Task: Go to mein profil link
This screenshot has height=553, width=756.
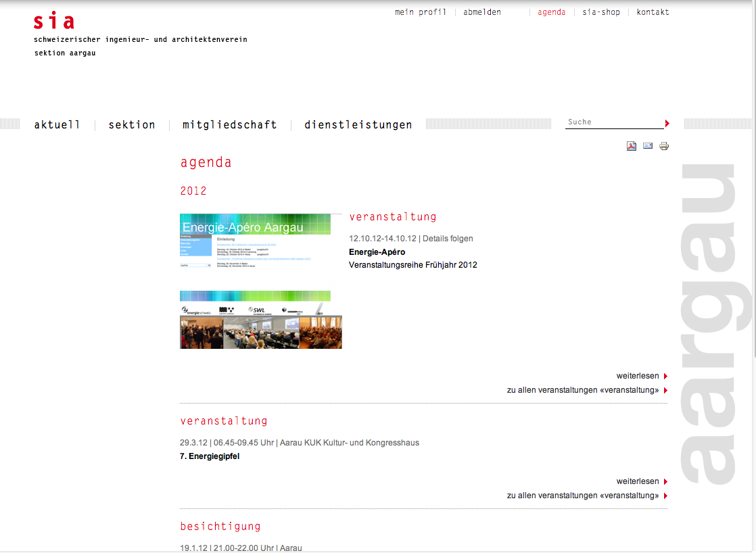Action: click(421, 12)
